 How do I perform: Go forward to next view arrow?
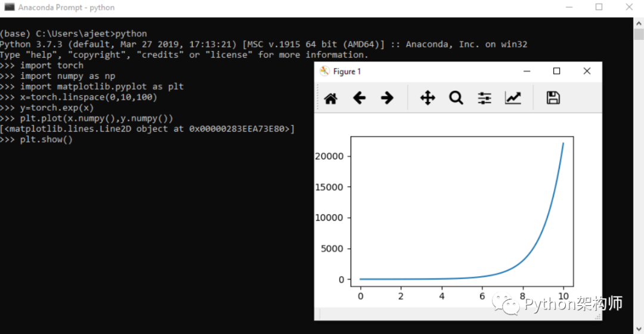pyautogui.click(x=387, y=98)
